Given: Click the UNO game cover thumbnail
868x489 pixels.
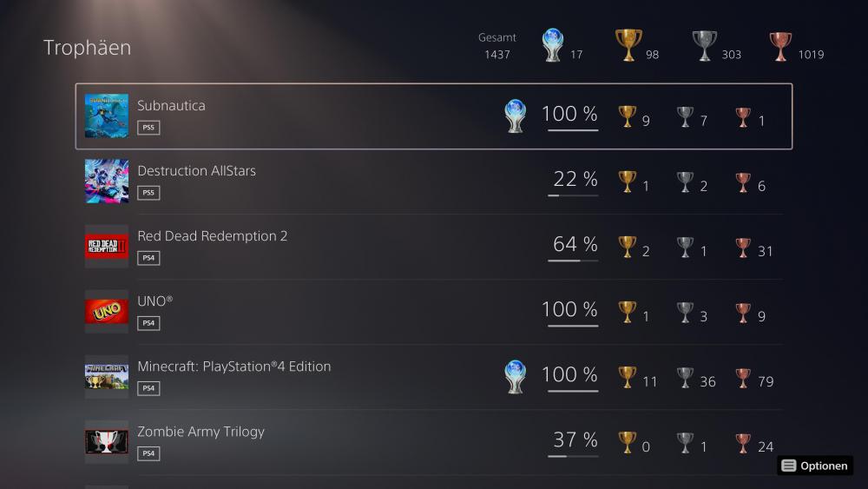Looking at the screenshot, I should click(x=107, y=312).
